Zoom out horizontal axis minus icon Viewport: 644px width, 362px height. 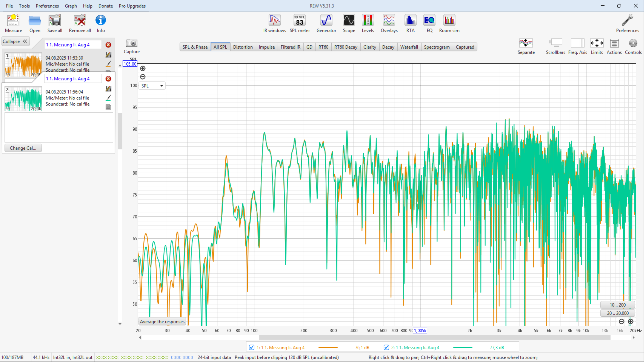coord(622,322)
